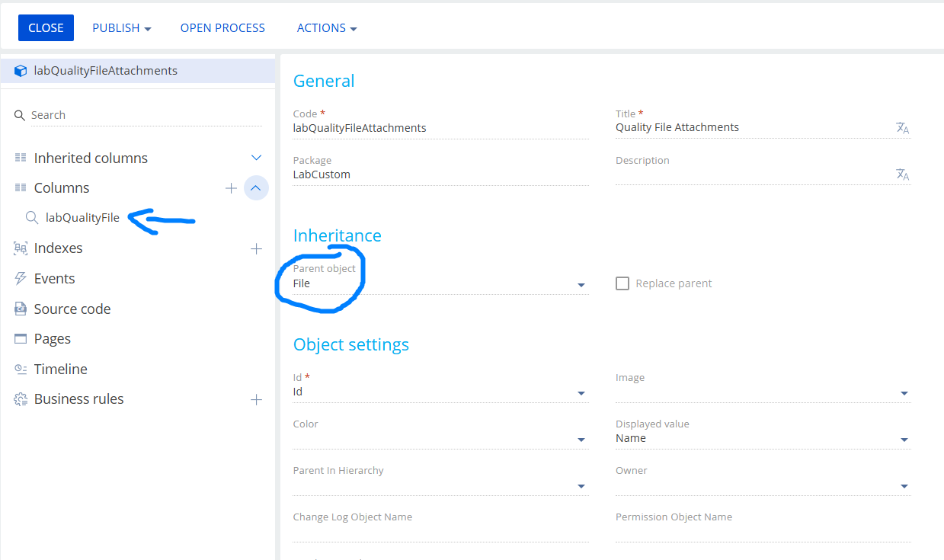Click the Inherited columns list icon

(x=21, y=158)
